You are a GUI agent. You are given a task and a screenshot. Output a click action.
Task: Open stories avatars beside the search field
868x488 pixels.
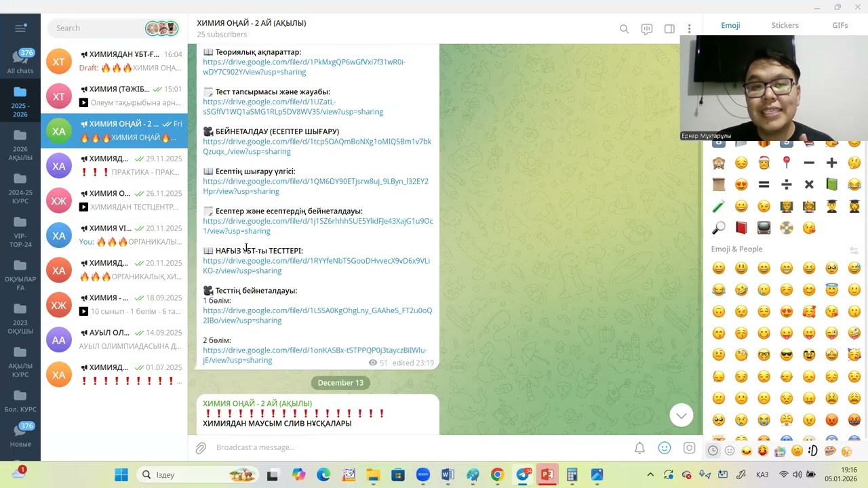[161, 28]
